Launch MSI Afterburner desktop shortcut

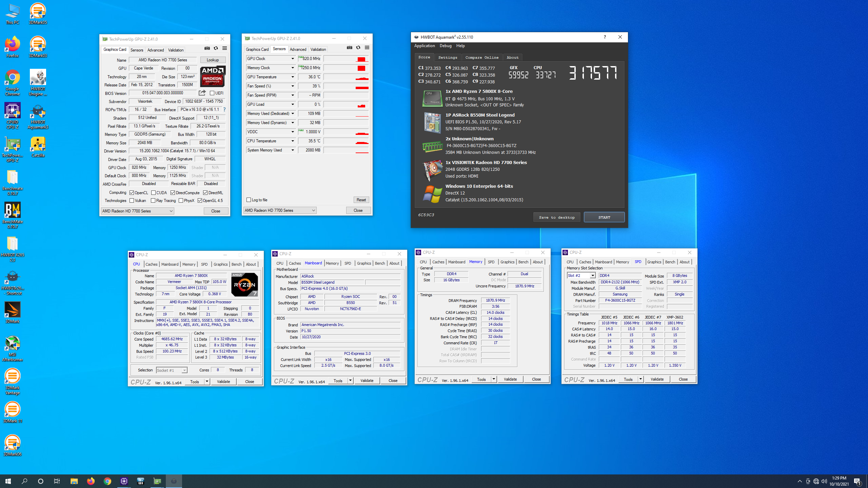tap(13, 348)
